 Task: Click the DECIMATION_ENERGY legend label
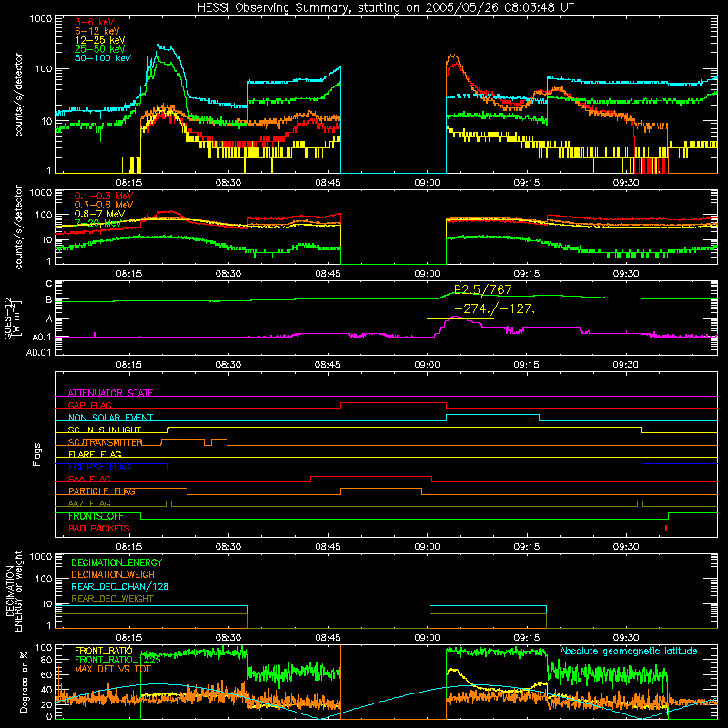tap(116, 562)
